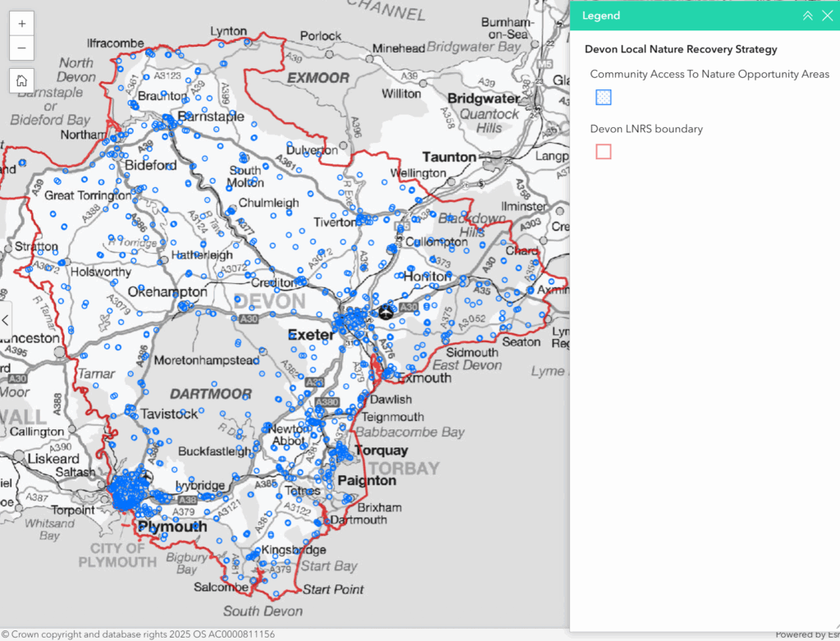Click the Devon Local Nature Recovery Strategy heading

pos(681,49)
